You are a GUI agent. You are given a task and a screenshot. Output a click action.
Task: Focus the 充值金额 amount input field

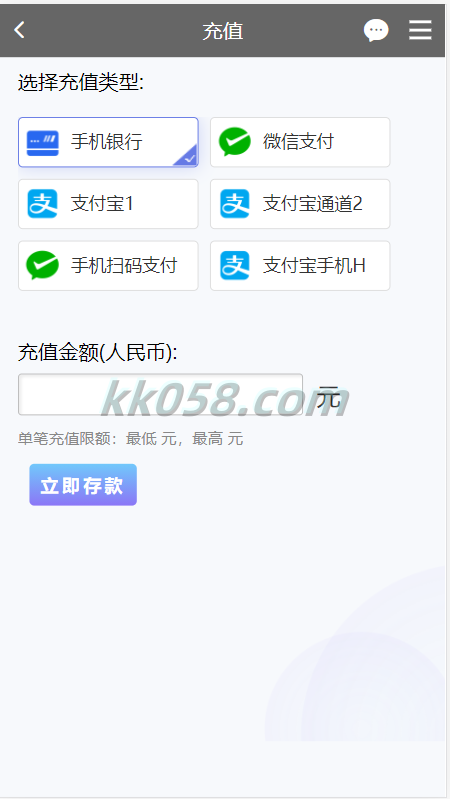click(x=161, y=394)
